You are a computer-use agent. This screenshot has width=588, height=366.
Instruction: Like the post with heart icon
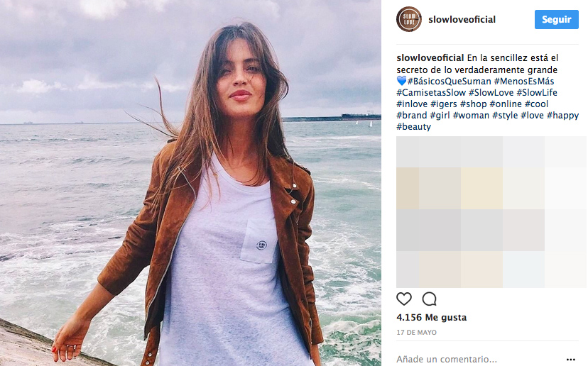click(404, 299)
